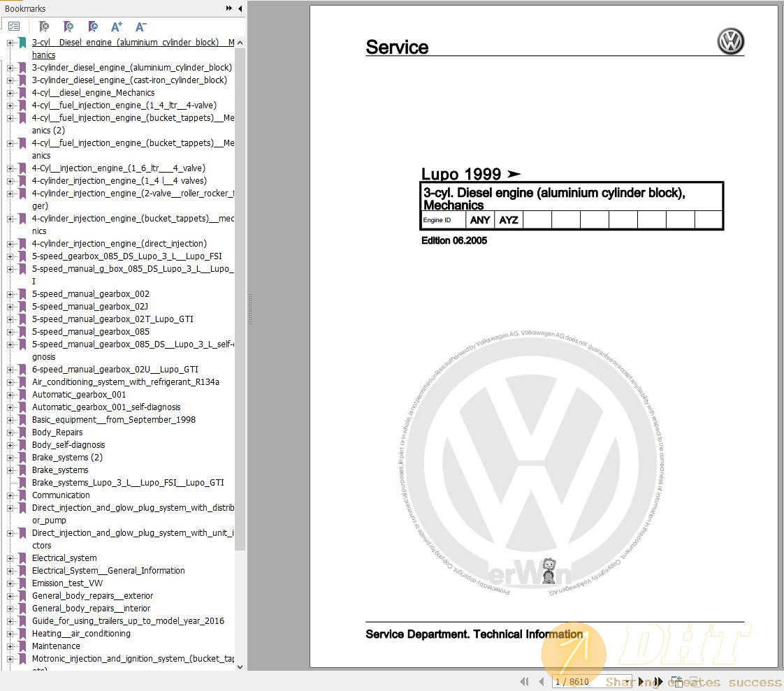Expand the Body_Repairs bookmark node

coord(10,432)
